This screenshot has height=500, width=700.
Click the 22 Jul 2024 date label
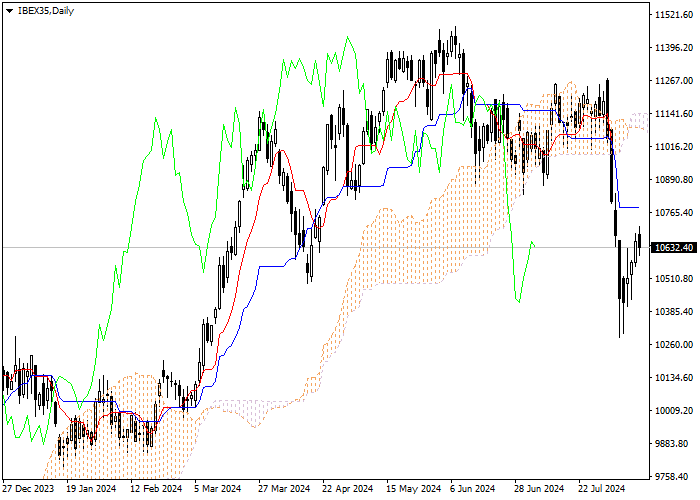[602, 489]
